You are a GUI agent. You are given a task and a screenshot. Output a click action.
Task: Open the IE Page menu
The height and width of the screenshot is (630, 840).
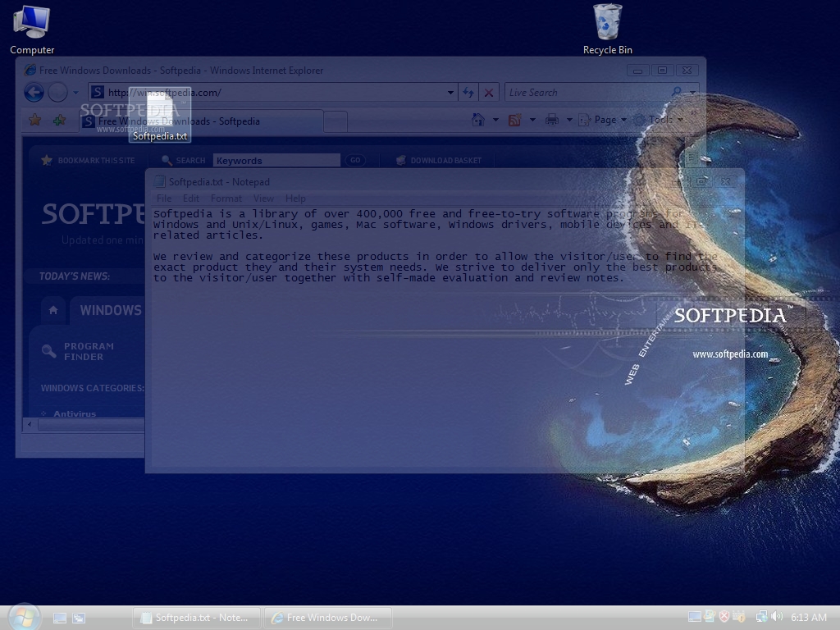tap(603, 120)
